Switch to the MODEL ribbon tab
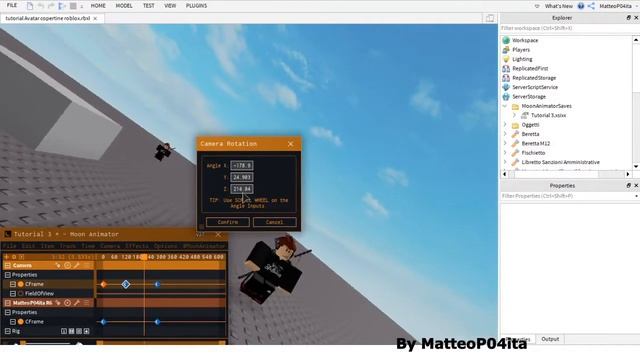This screenshot has width=640, height=360. click(x=124, y=6)
